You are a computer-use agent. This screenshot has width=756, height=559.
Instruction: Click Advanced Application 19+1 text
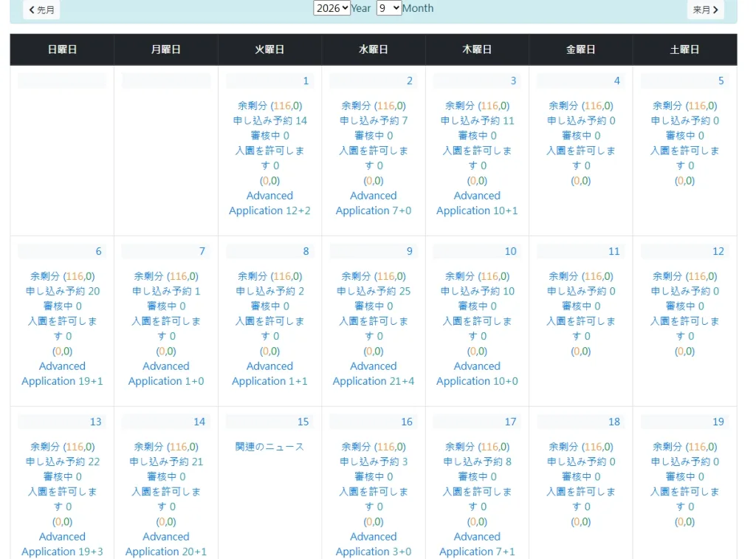point(62,374)
